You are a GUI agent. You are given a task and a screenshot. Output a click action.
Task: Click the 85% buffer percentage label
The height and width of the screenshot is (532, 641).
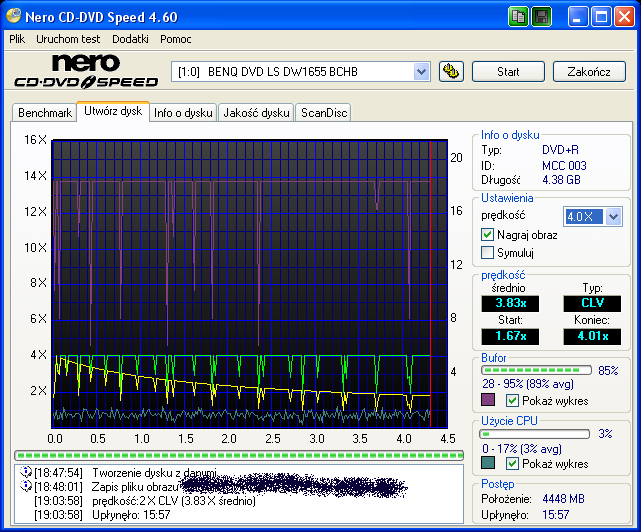(608, 370)
